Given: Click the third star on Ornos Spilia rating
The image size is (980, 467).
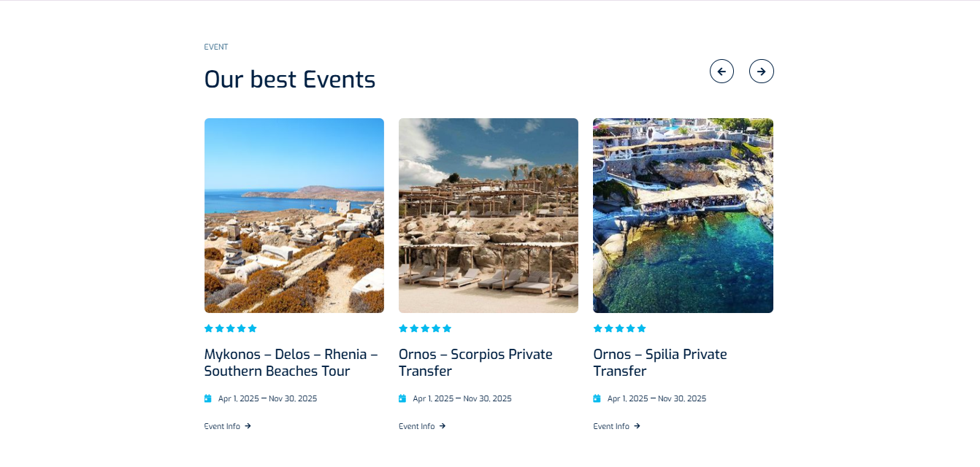Looking at the screenshot, I should click(619, 328).
